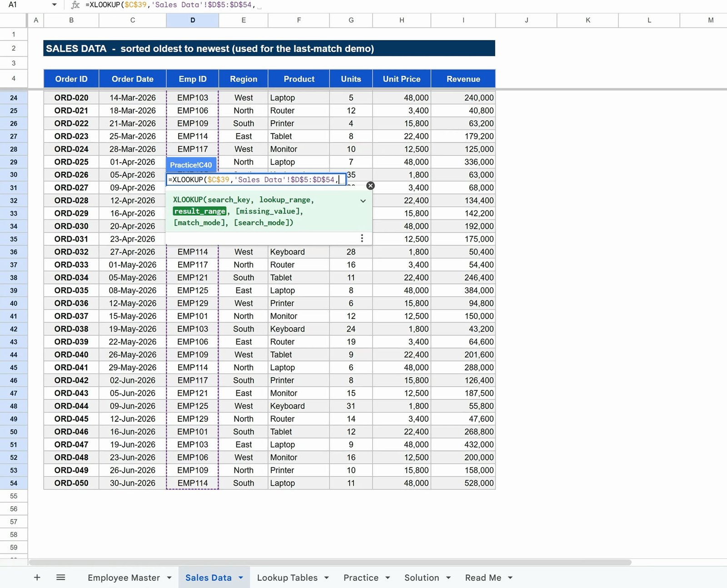Switch to the Employee Master tab
The image size is (727, 588).
[x=124, y=578]
